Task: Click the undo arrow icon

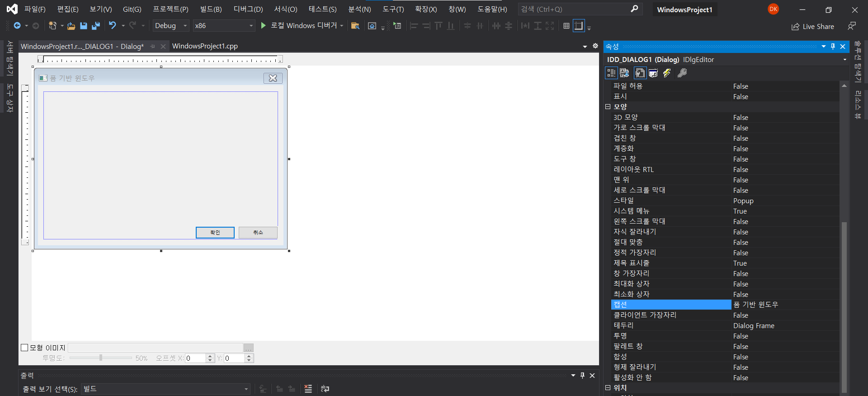Action: tap(113, 26)
